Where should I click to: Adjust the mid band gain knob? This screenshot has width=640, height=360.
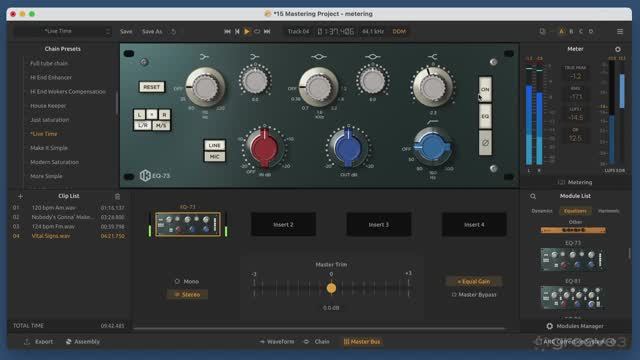(372, 80)
